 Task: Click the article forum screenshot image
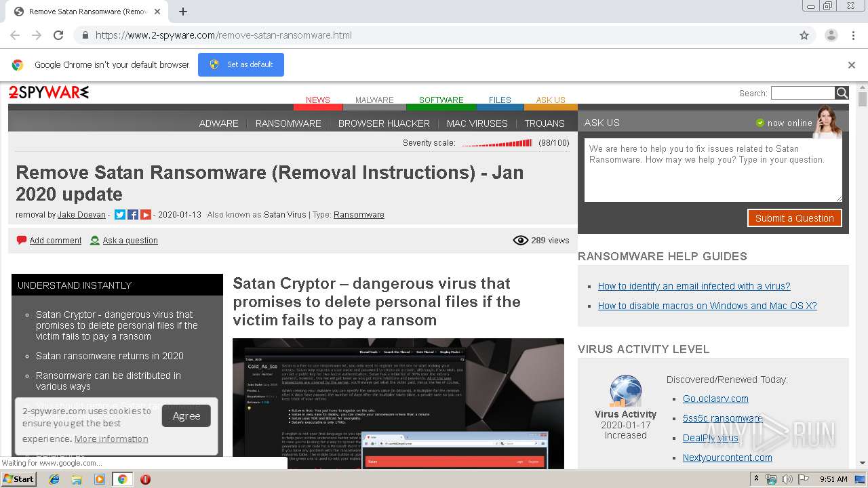tap(398, 403)
